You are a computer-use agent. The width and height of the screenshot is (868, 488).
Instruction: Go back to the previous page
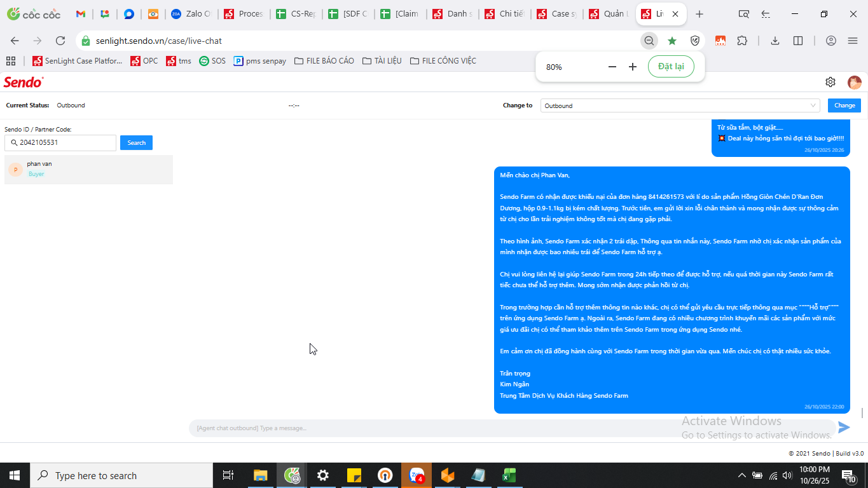[15, 41]
